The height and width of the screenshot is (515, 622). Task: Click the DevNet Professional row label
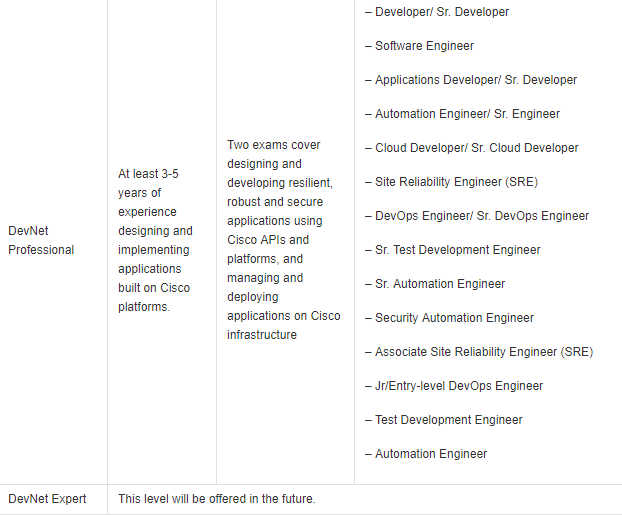click(x=41, y=240)
